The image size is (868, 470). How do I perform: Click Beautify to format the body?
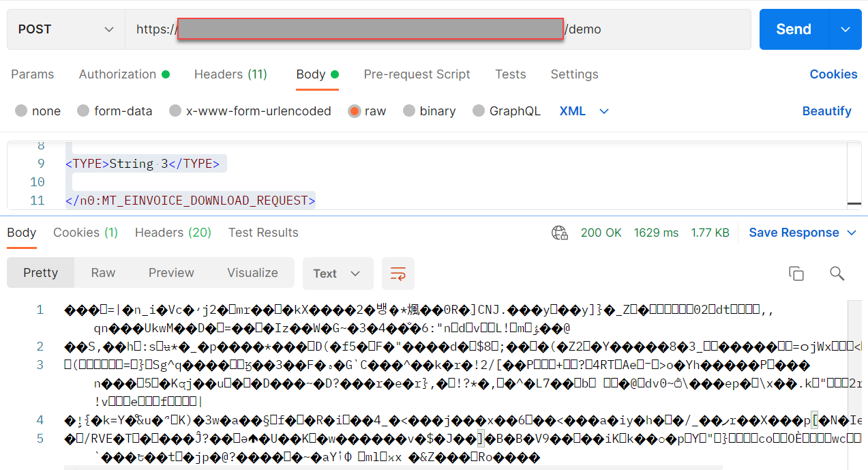point(827,111)
